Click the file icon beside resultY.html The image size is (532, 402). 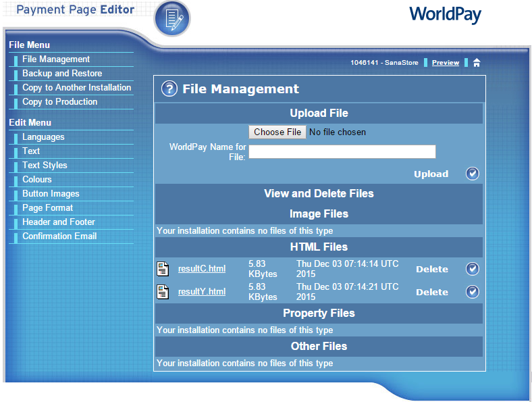pos(163,292)
